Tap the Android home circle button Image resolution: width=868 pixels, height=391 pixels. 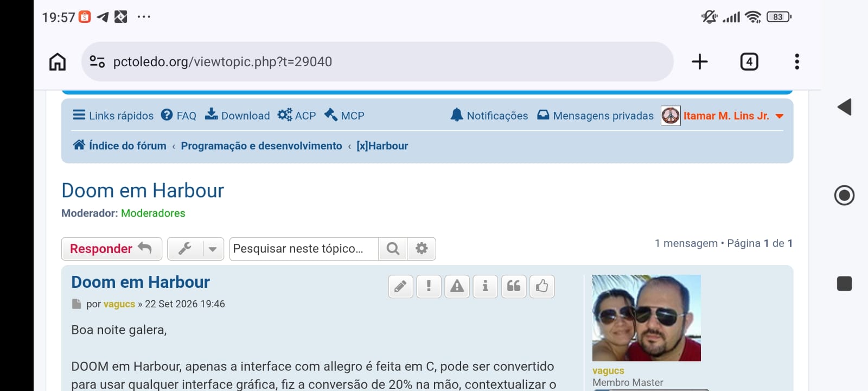[x=844, y=195]
